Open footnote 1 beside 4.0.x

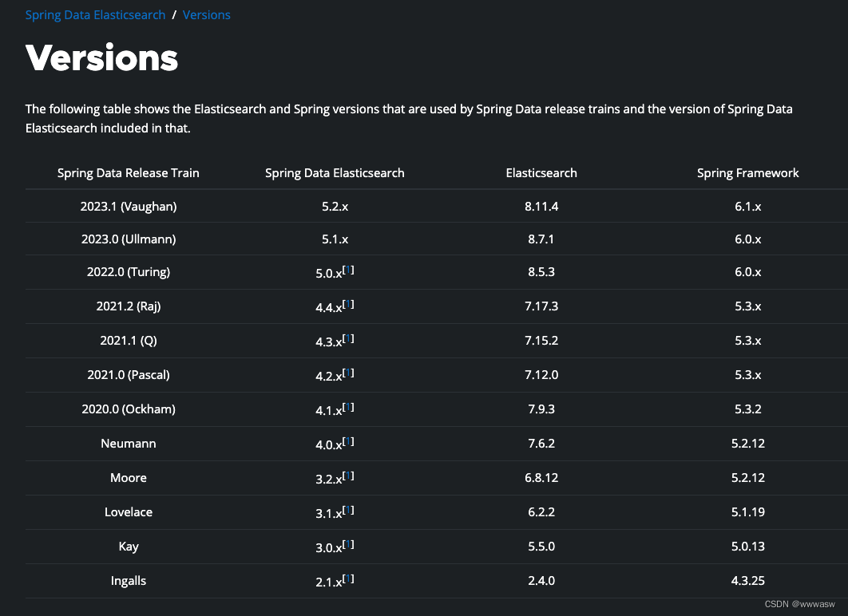point(349,441)
